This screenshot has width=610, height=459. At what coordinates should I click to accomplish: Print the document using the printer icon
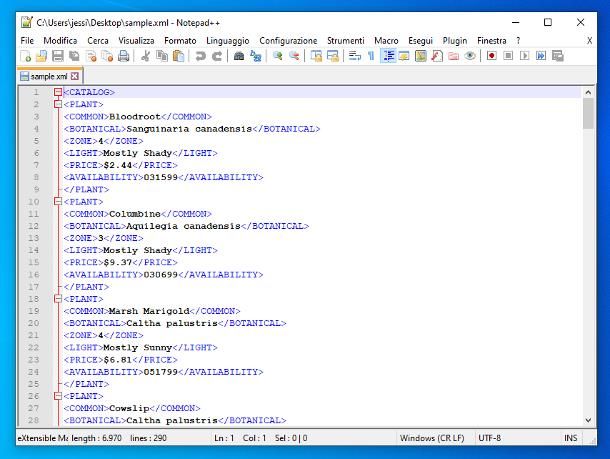[124, 56]
